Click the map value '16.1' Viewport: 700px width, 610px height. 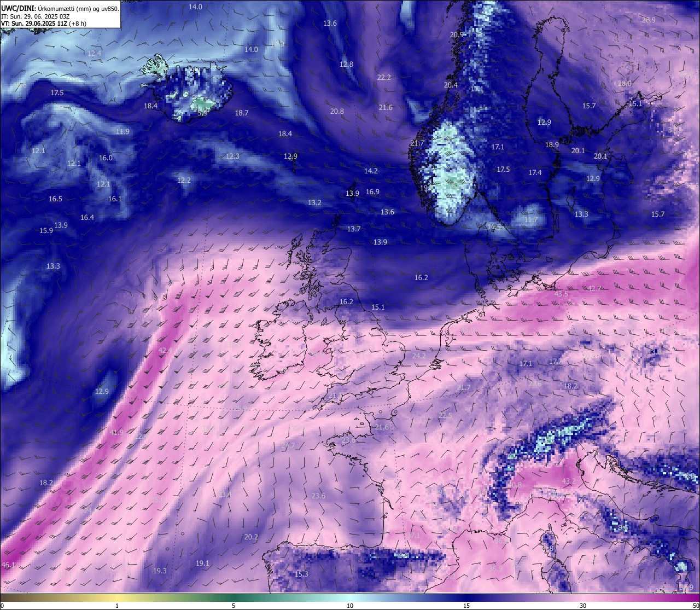(115, 199)
